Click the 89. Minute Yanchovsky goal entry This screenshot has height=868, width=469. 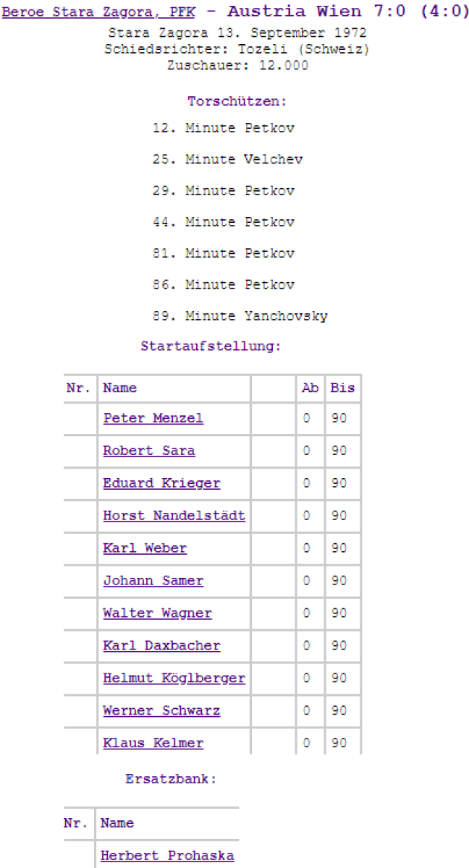click(x=240, y=316)
